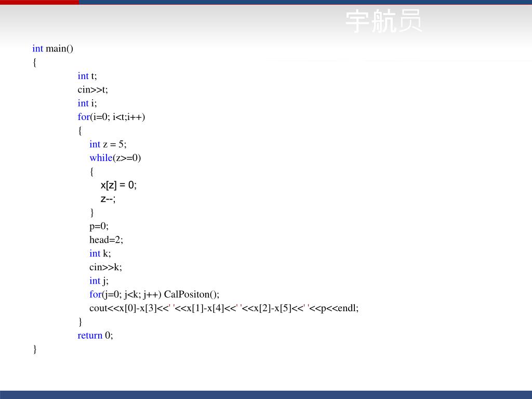Click the 'int j;' declaration

(x=99, y=281)
